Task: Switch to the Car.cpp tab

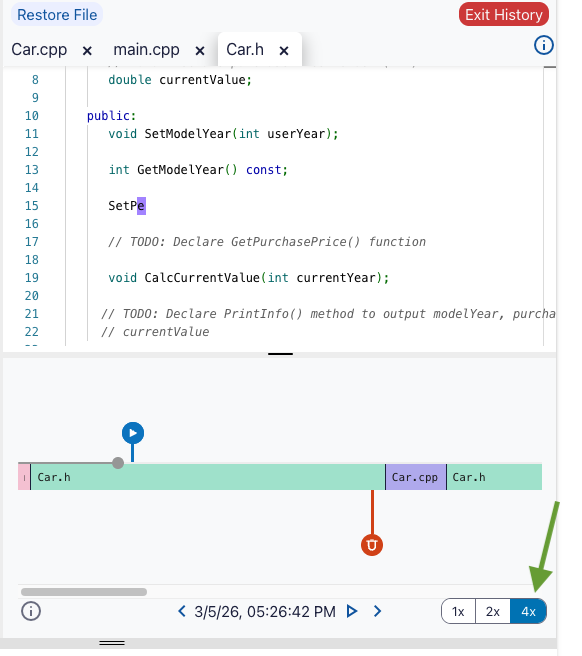Action: coord(39,50)
